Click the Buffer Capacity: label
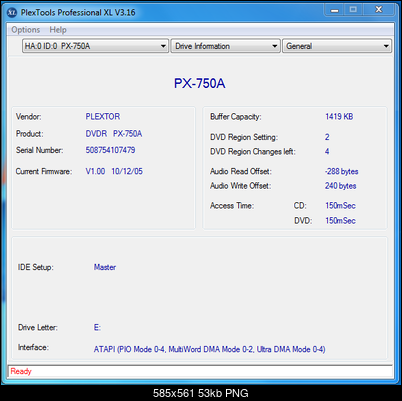This screenshot has width=402, height=401. 235,117
